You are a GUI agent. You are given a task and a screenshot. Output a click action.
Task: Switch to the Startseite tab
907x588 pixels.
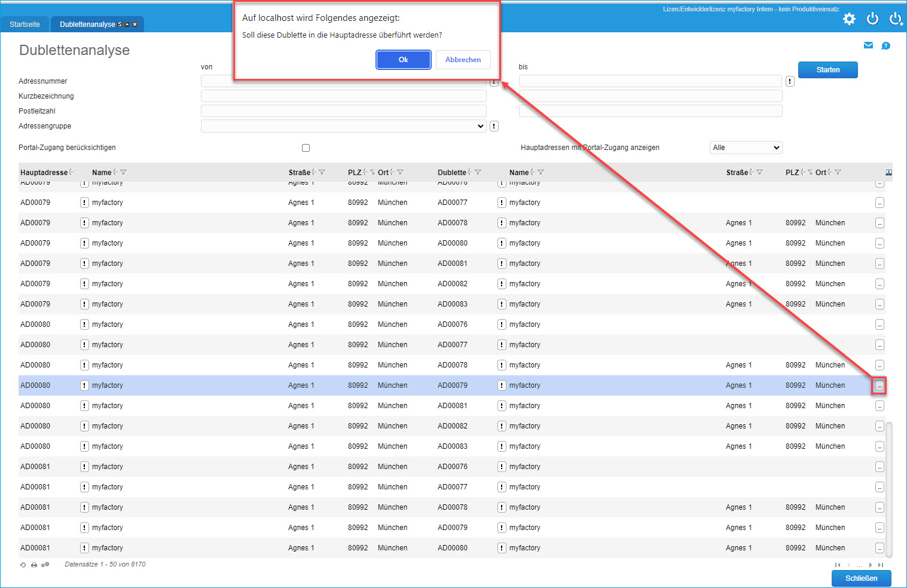[25, 24]
